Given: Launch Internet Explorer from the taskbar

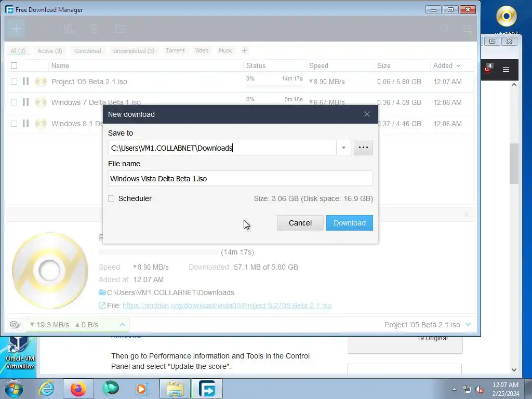Looking at the screenshot, I should 46,389.
